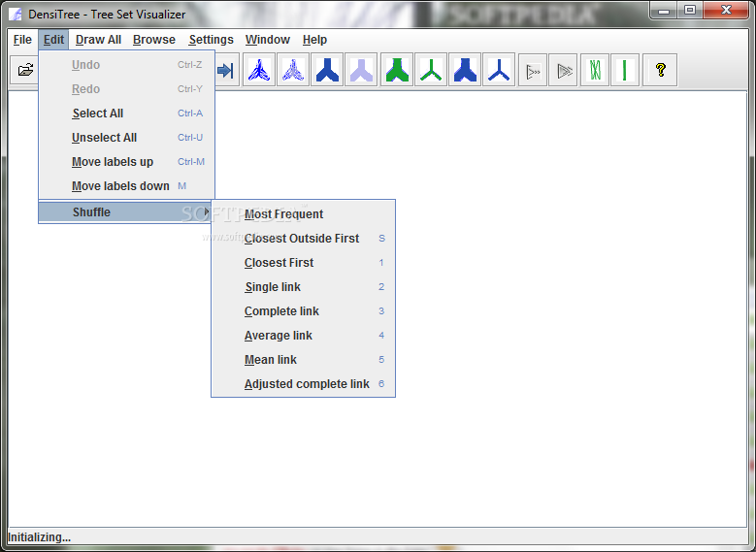Open the Settings menu
756x552 pixels.
(x=212, y=40)
